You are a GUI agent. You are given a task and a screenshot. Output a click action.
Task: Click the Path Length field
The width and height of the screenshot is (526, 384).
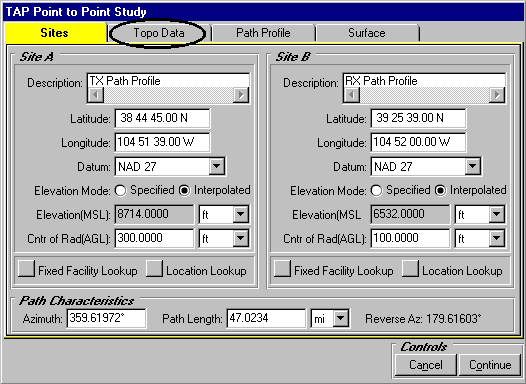(x=266, y=318)
